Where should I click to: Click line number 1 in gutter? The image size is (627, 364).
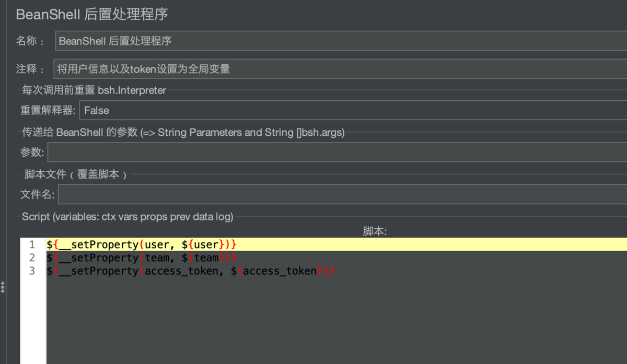(x=32, y=244)
